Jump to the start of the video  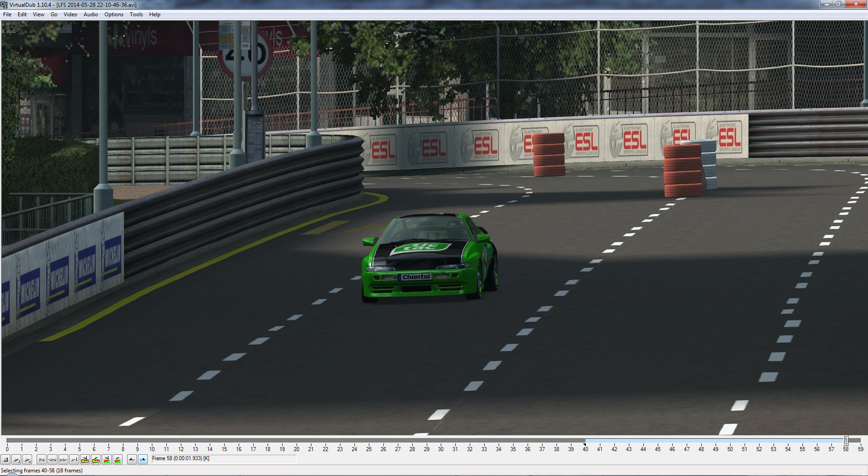(42, 460)
